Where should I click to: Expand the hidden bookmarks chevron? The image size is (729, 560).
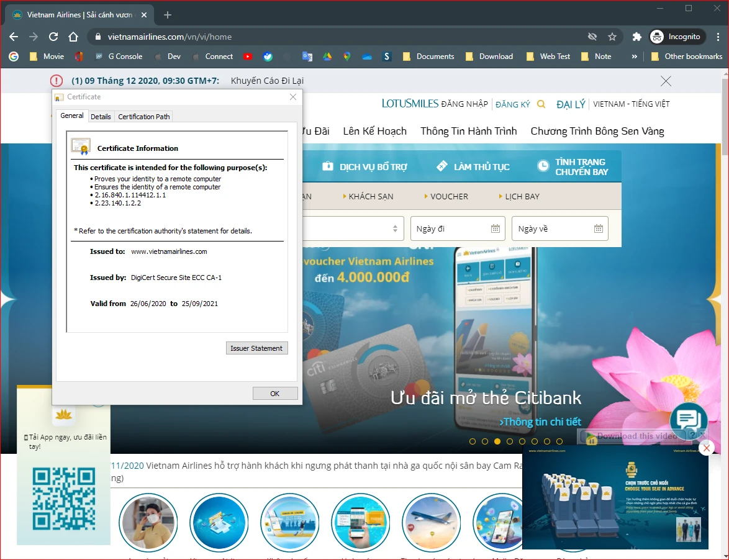pos(634,56)
